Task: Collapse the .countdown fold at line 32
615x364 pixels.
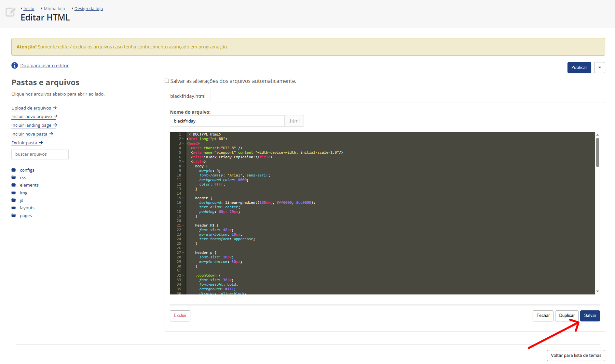Action: 183,276
